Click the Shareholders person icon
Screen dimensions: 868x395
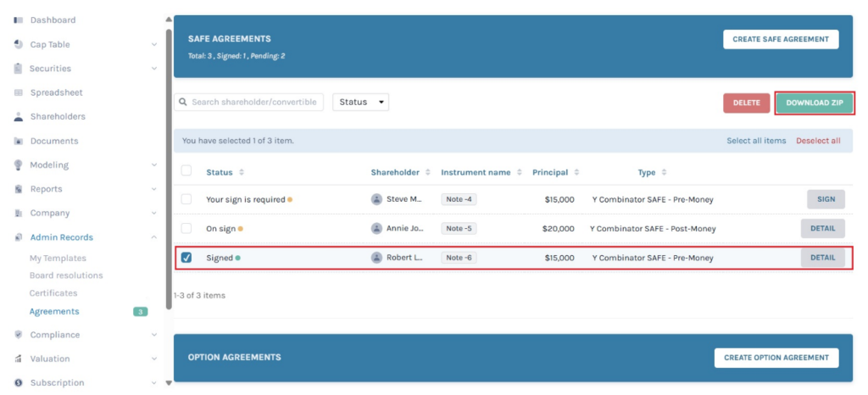point(18,117)
